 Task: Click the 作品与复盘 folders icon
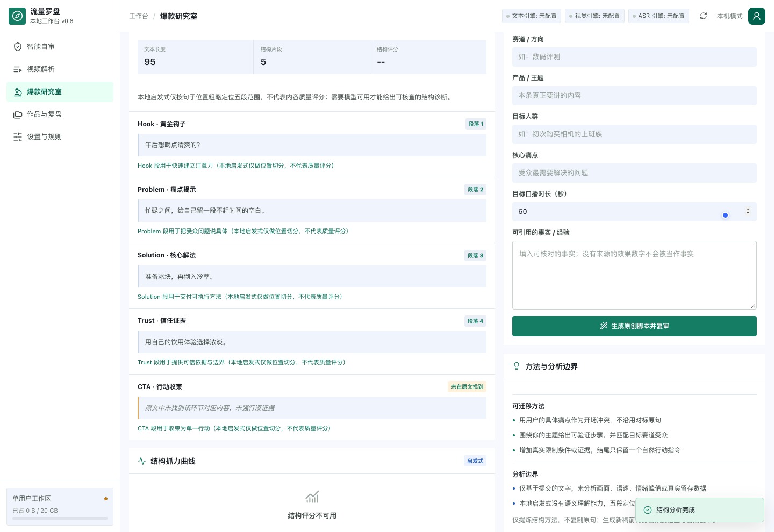click(x=18, y=114)
